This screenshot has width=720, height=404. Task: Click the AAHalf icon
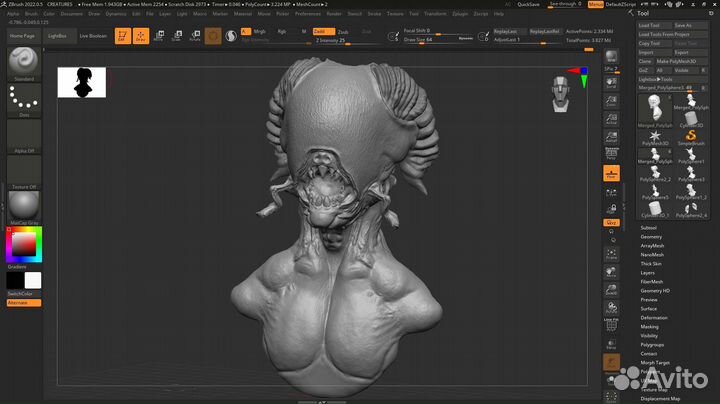point(611,136)
